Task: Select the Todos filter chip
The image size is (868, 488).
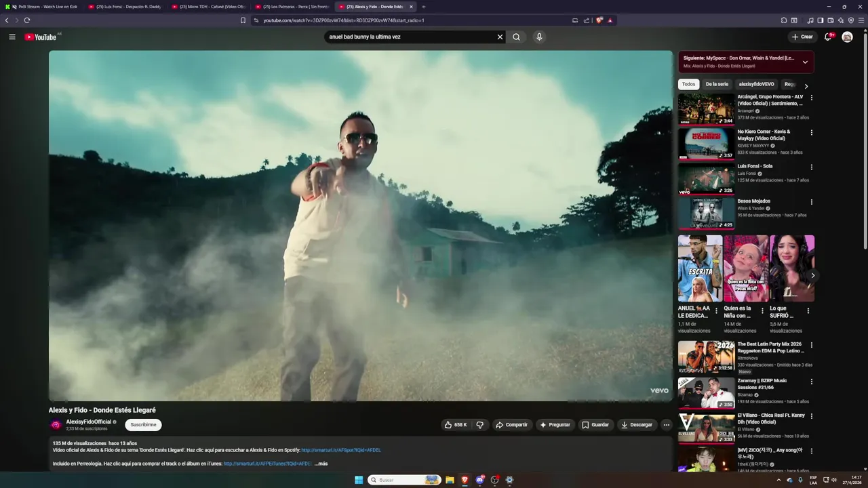Action: (689, 84)
